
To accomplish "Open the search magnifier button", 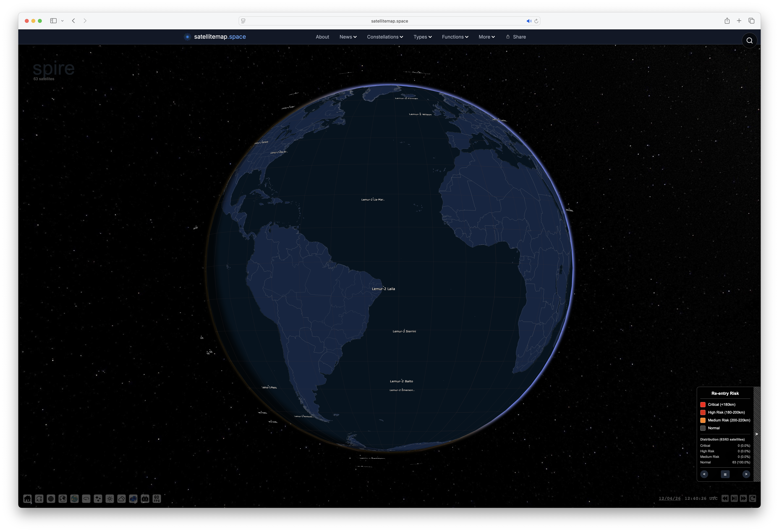I will [x=749, y=40].
